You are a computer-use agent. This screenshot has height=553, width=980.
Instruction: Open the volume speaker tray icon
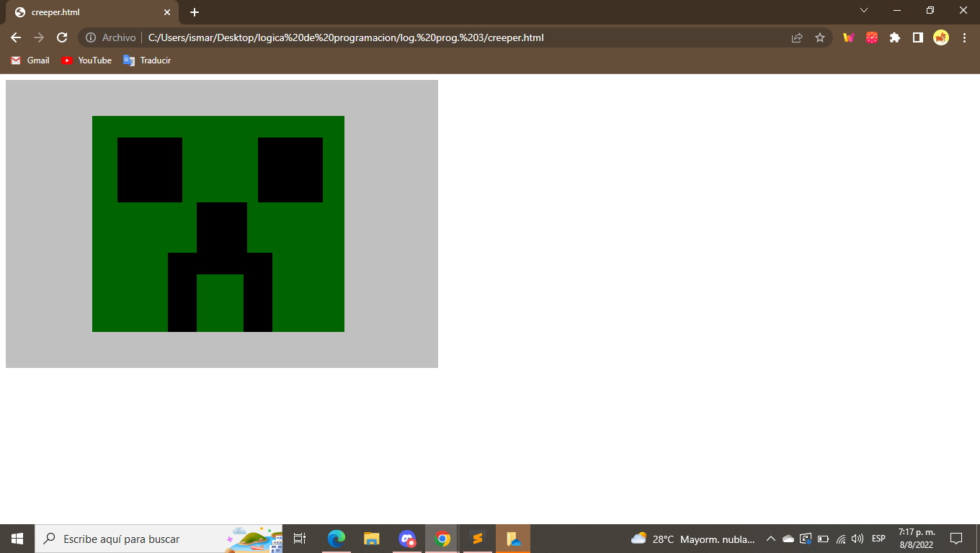857,539
